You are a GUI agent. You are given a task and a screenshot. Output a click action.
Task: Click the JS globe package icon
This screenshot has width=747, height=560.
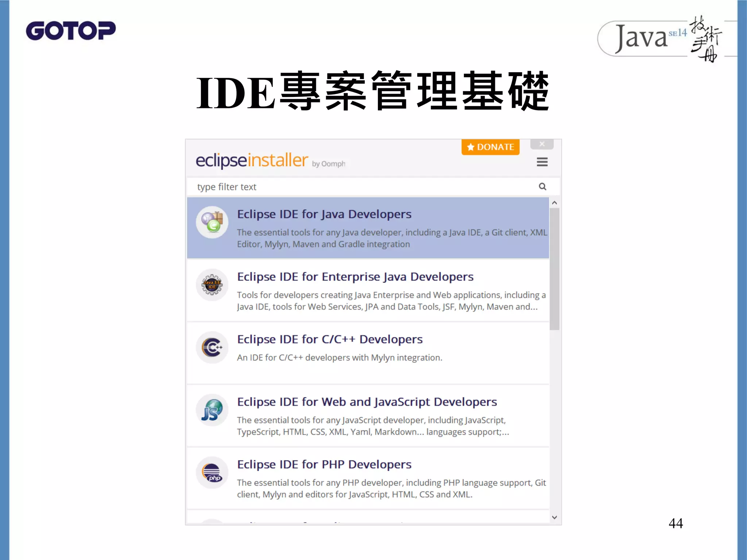(212, 410)
